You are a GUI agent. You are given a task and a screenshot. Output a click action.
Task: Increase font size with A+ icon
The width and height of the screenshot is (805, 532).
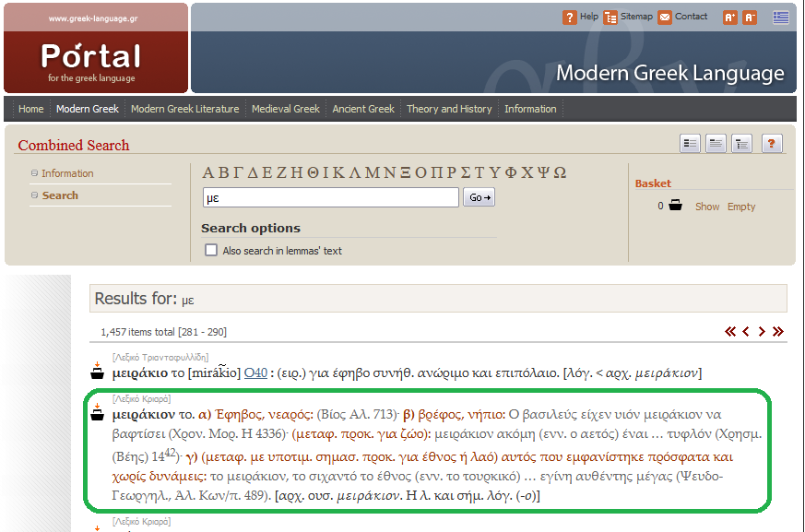click(729, 18)
